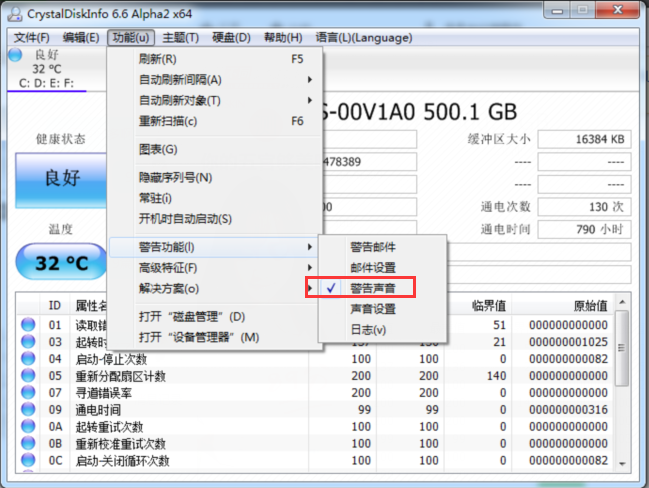Open 邮件设置 in the submenu
This screenshot has width=649, height=488.
(x=382, y=268)
